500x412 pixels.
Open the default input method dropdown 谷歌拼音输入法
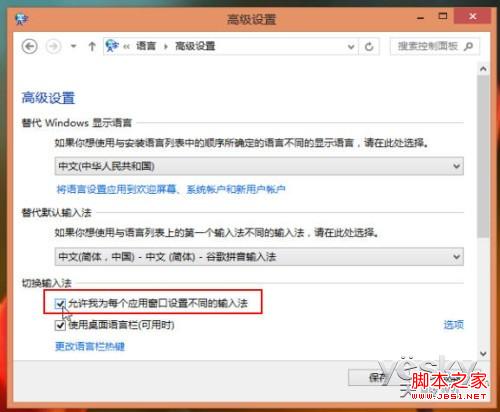click(259, 256)
